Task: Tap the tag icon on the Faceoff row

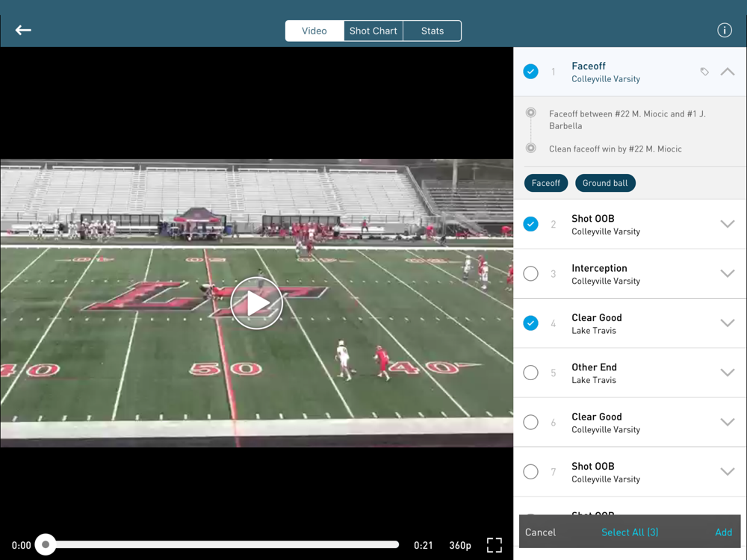Action: [704, 72]
